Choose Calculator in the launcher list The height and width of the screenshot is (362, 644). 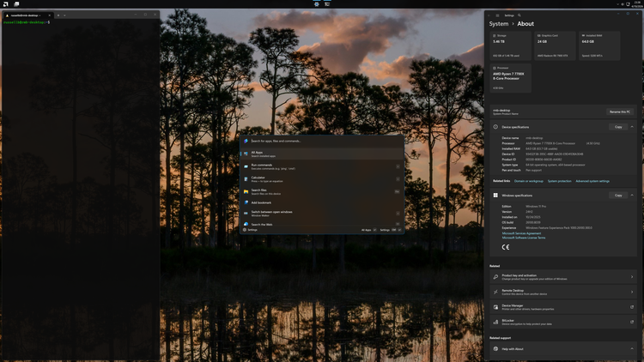[322, 179]
